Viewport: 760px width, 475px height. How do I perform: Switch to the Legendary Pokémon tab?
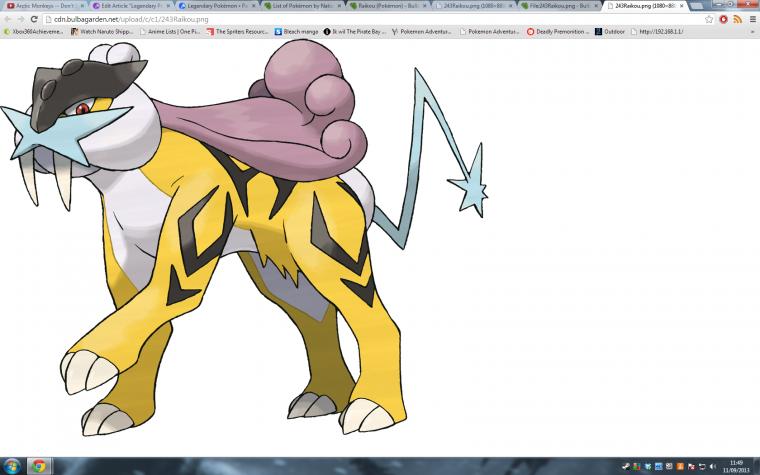pyautogui.click(x=217, y=6)
